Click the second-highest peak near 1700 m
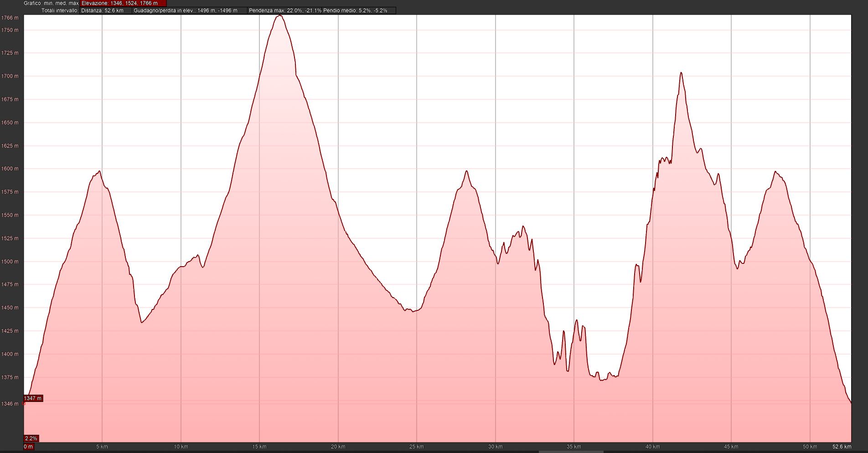This screenshot has width=868, height=453. pyautogui.click(x=681, y=73)
